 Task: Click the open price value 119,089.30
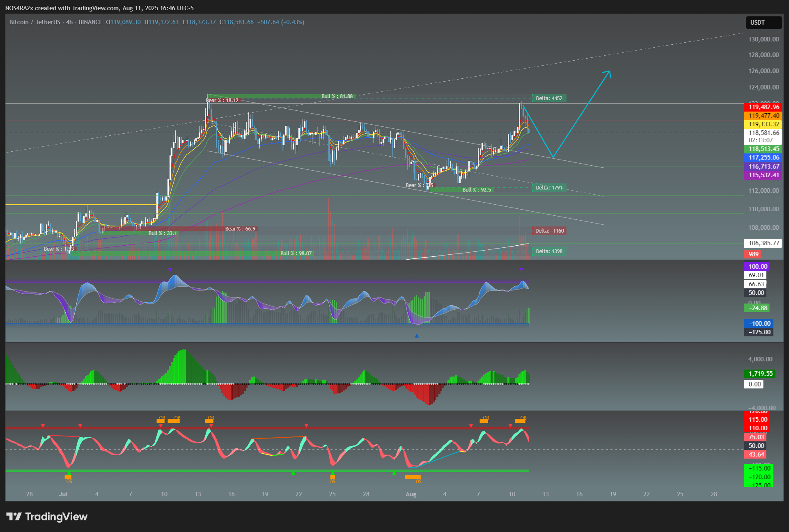coord(126,22)
